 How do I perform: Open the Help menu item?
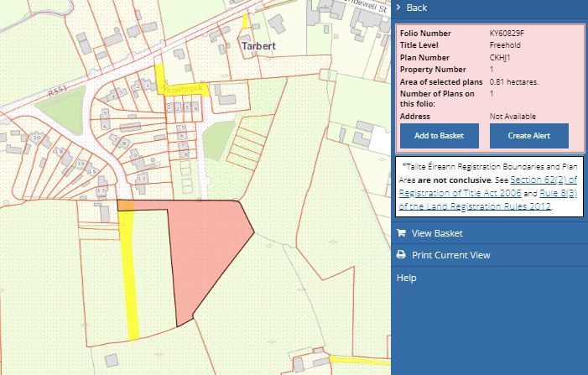point(406,278)
